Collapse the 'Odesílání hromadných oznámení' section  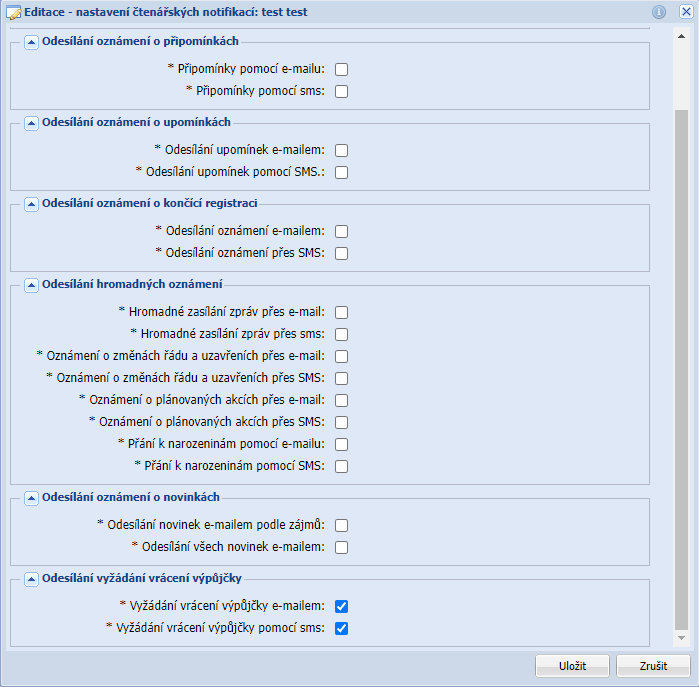pos(31,285)
